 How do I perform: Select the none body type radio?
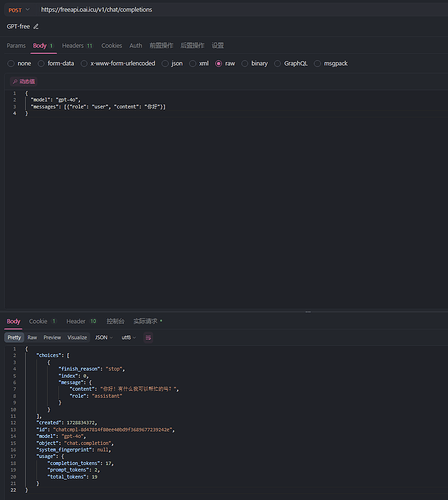tap(11, 63)
